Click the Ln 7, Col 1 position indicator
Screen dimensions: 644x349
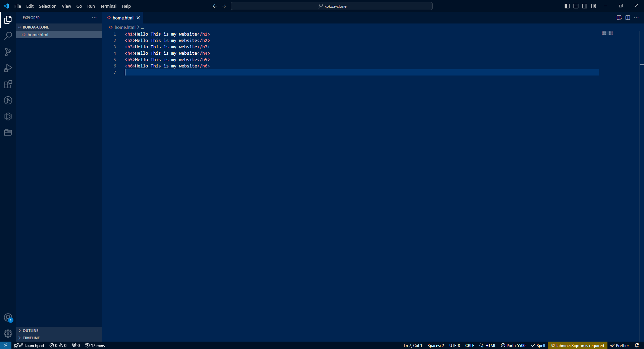click(413, 345)
